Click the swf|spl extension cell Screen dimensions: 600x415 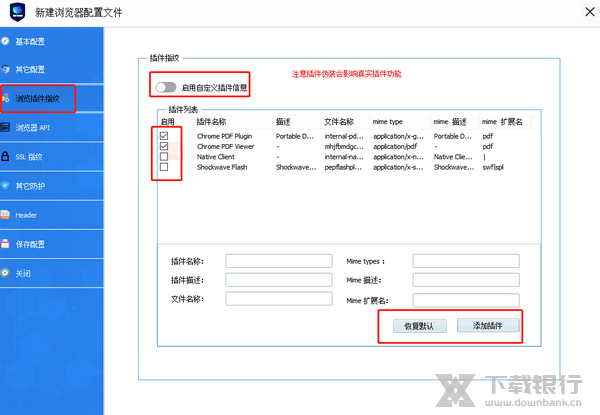[493, 167]
